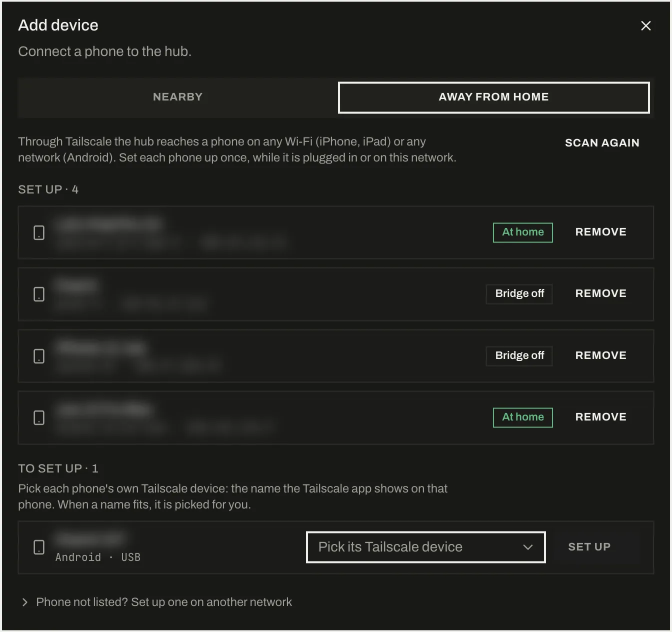The image size is (672, 632).
Task: Close the Add device dialog
Action: pos(645,25)
